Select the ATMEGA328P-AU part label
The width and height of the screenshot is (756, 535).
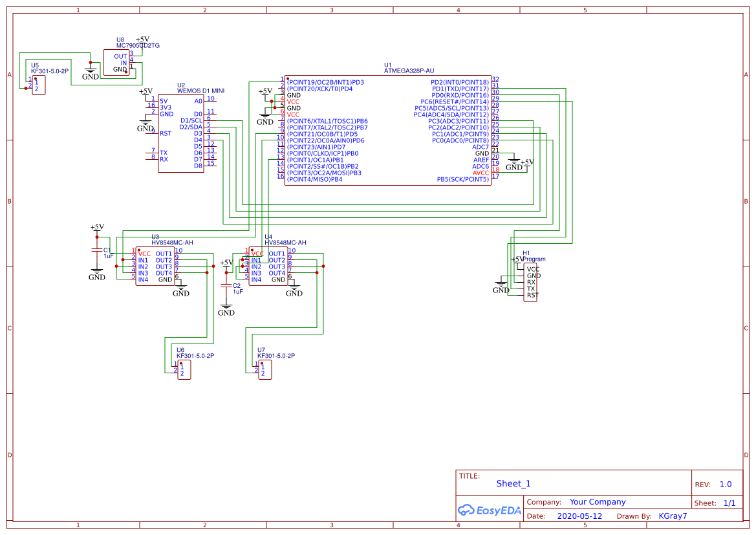[409, 71]
